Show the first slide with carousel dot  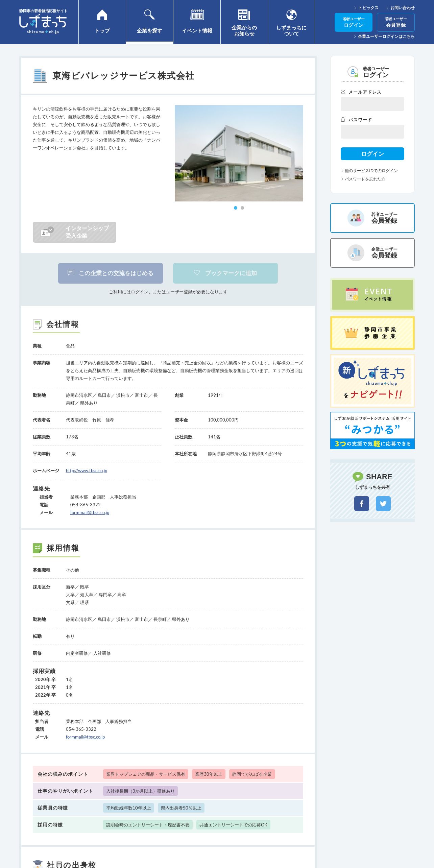point(236,208)
